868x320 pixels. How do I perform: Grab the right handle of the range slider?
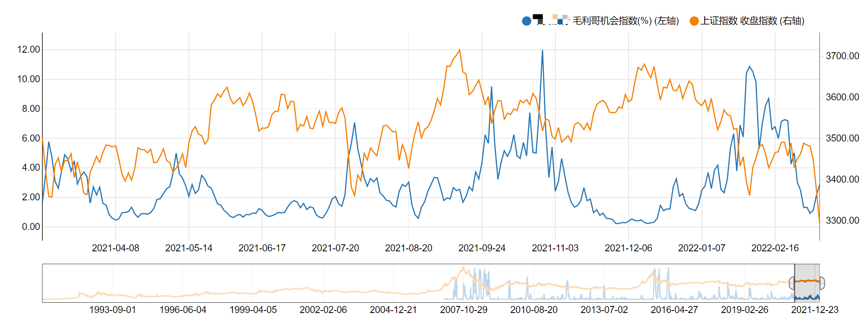click(x=822, y=283)
